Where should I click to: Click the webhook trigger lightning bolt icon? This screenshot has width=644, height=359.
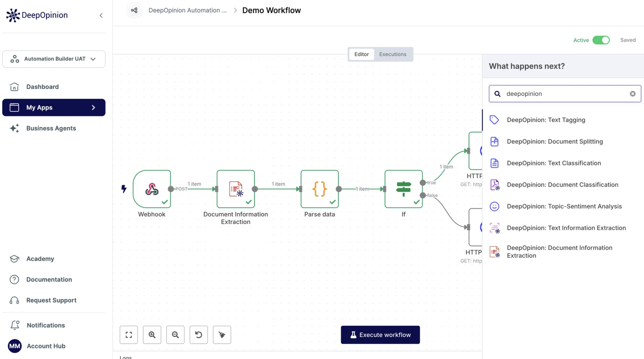[x=124, y=189]
